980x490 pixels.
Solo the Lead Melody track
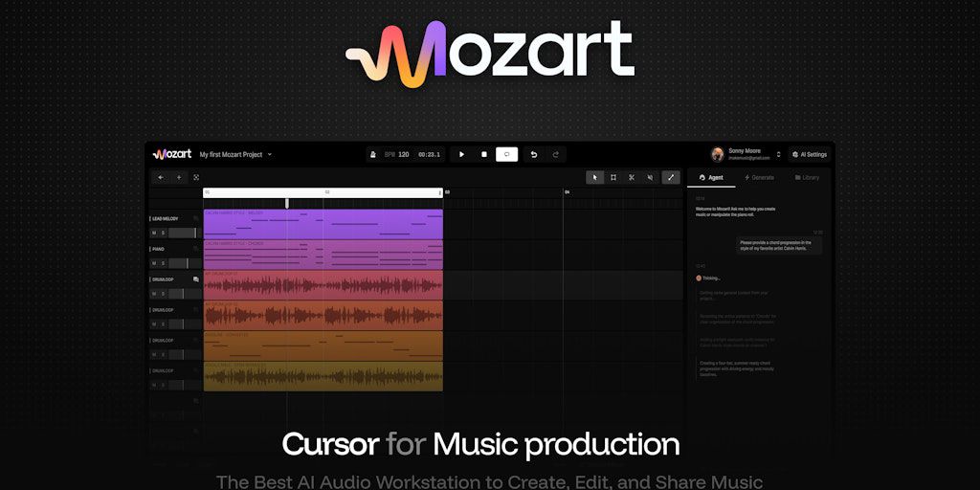tap(163, 234)
